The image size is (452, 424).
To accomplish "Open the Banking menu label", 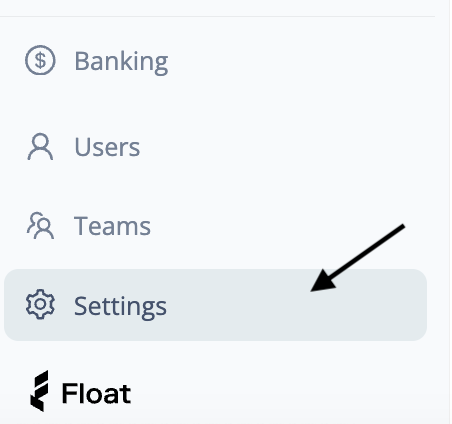I will pyautogui.click(x=121, y=62).
